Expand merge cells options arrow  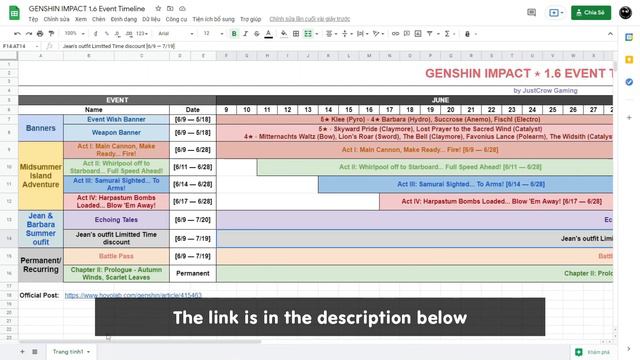point(317,33)
